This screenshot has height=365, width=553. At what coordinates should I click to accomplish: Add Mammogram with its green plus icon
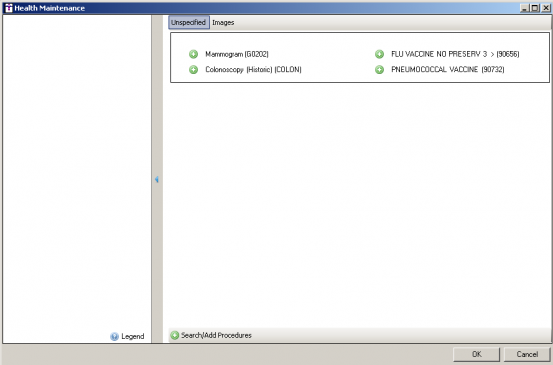193,54
